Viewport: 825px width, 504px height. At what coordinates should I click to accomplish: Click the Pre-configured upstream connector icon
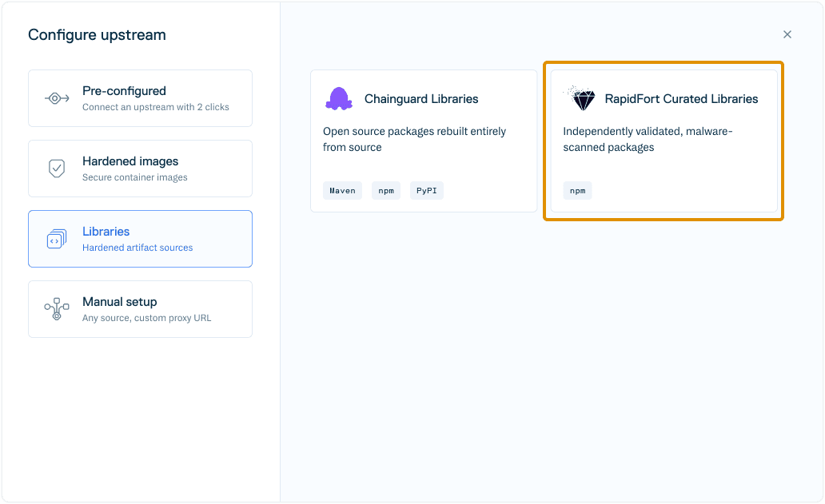(x=57, y=98)
